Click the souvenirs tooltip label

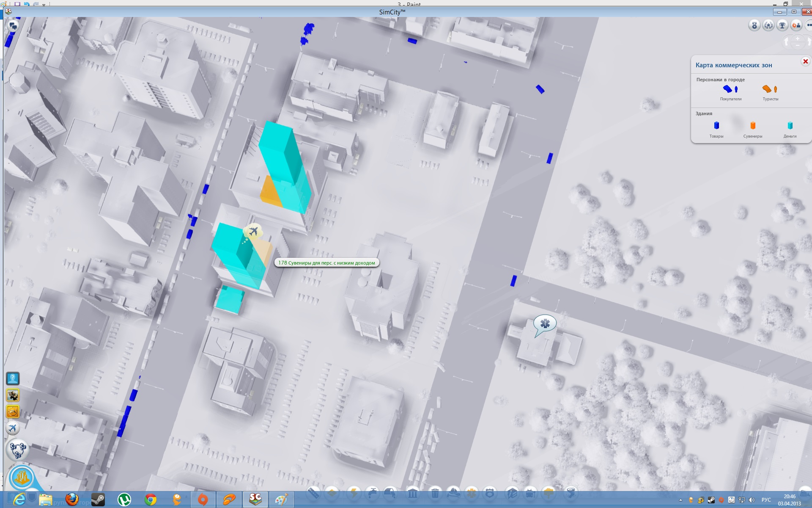pyautogui.click(x=327, y=263)
